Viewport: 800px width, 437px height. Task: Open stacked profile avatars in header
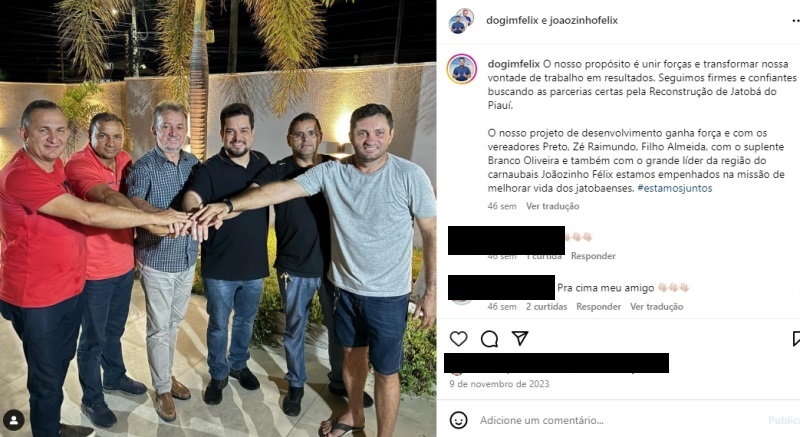461,21
